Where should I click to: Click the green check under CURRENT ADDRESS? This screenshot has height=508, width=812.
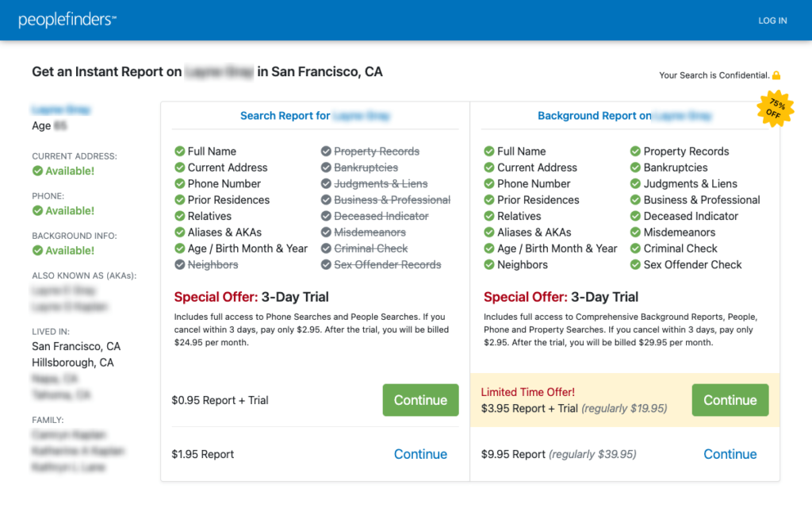pos(37,171)
